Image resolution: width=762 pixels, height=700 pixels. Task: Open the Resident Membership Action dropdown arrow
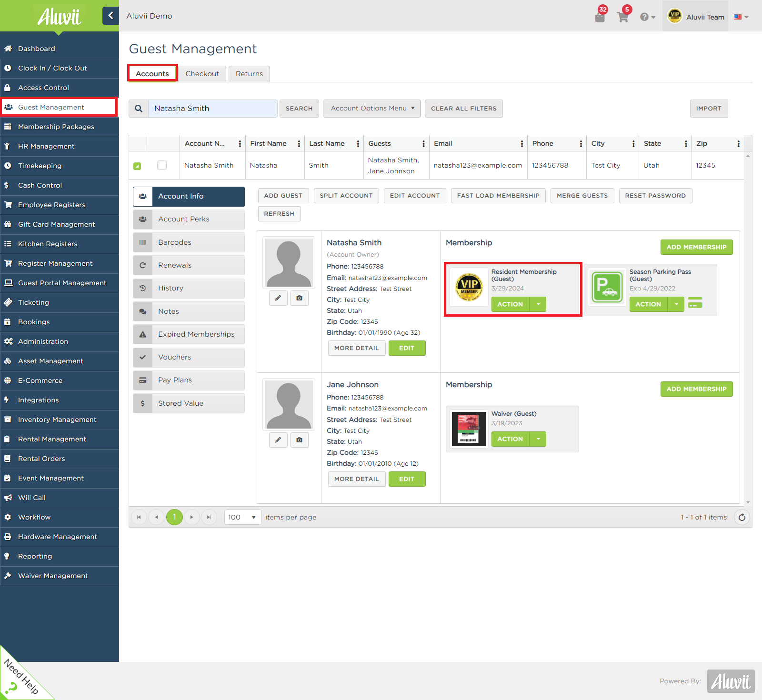[538, 304]
